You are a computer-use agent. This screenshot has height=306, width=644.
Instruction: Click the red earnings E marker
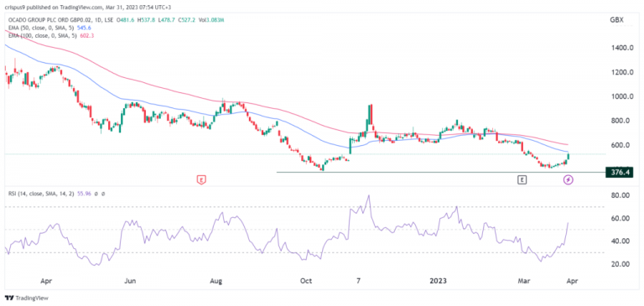click(x=201, y=179)
